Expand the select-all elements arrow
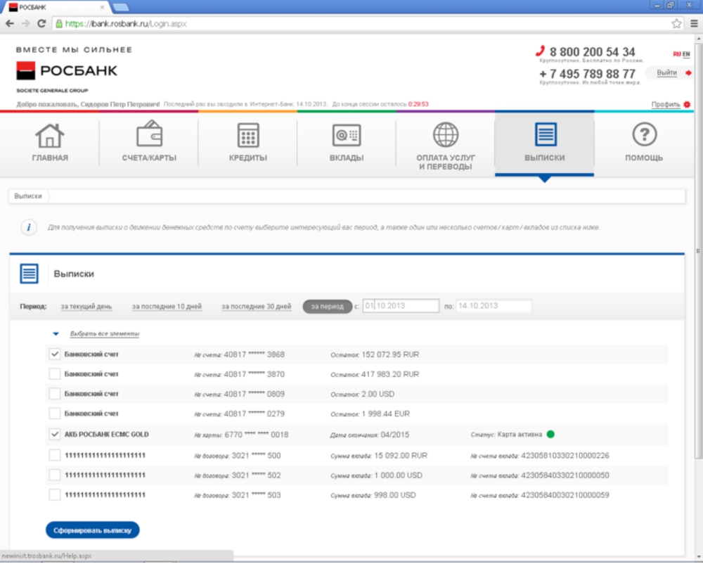703x588 pixels. coord(56,333)
